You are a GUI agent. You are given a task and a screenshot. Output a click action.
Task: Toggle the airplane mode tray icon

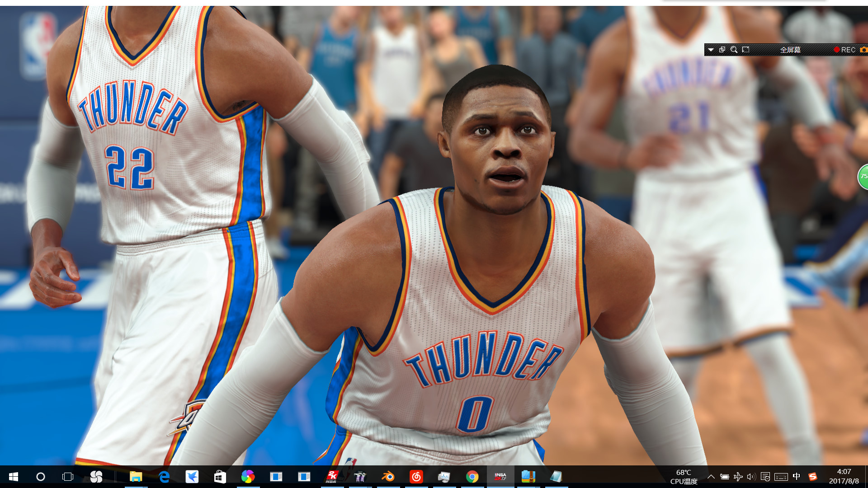point(738,477)
